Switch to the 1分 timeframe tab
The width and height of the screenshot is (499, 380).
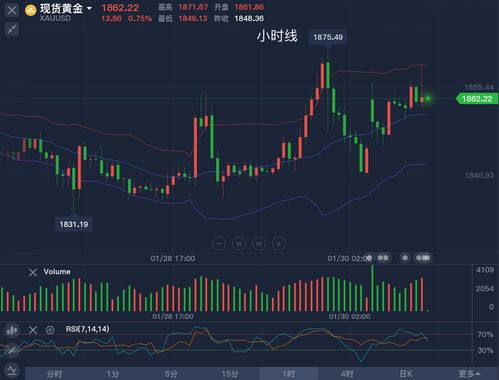tap(113, 374)
